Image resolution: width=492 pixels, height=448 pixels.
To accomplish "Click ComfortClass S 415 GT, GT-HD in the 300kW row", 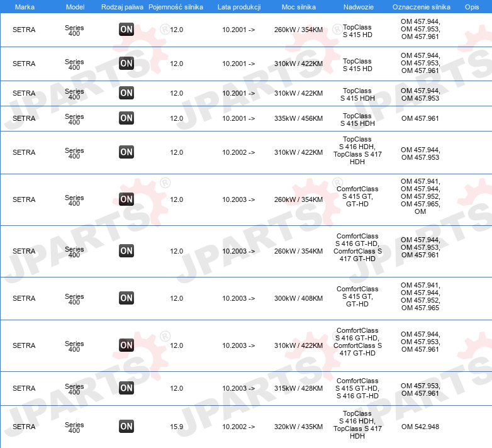I will [x=357, y=296].
